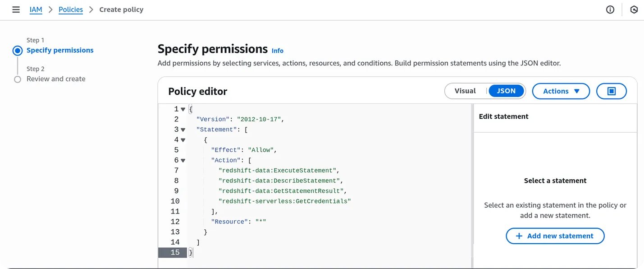Select the JSON editor tab
The height and width of the screenshot is (269, 644).
pyautogui.click(x=506, y=91)
